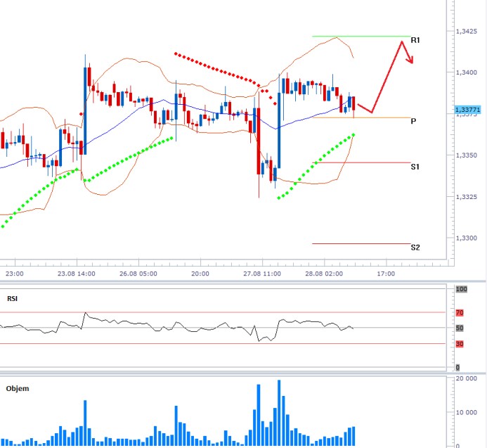Click the 17:00 time axis label
Viewport: 487px width, 448px height.
(386, 274)
